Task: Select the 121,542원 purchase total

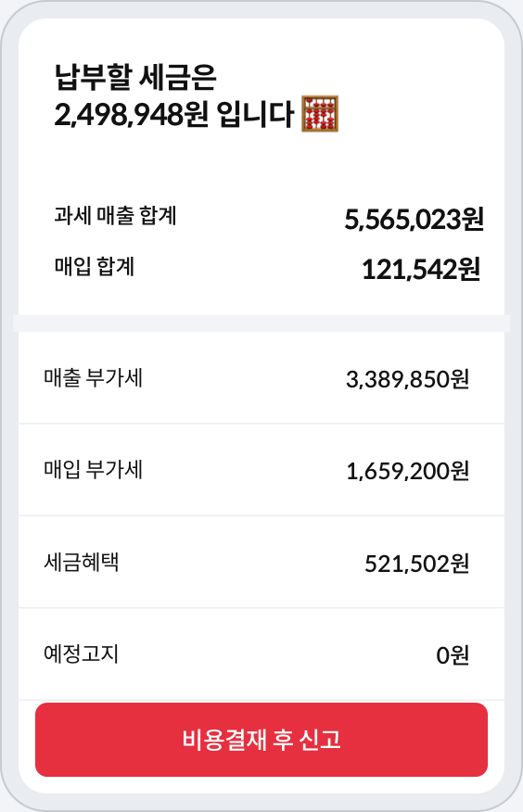Action: point(421,270)
